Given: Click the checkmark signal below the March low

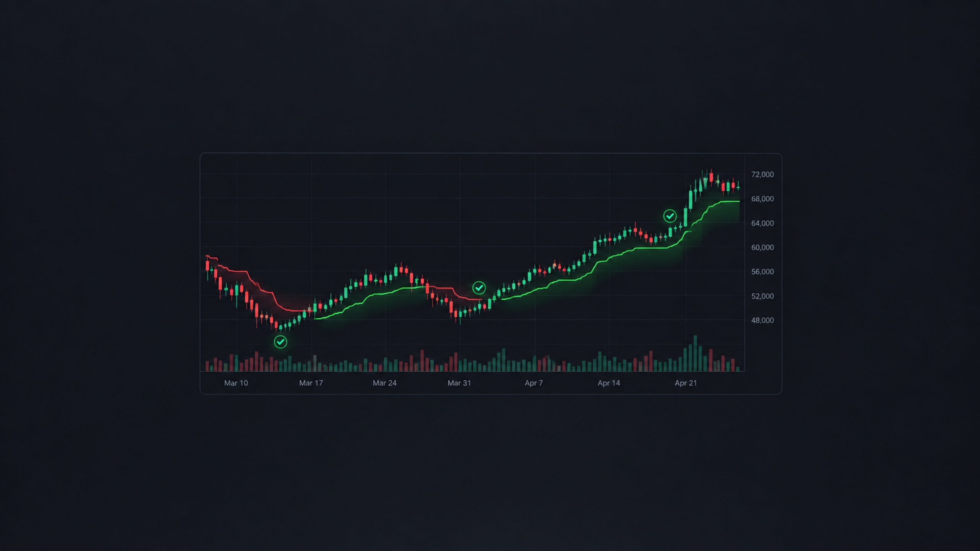Looking at the screenshot, I should [281, 342].
